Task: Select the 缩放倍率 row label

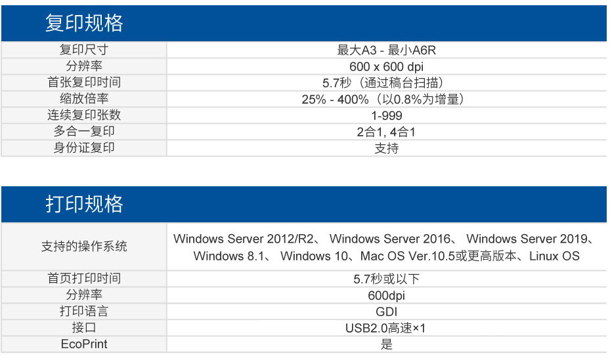Action: (x=84, y=99)
